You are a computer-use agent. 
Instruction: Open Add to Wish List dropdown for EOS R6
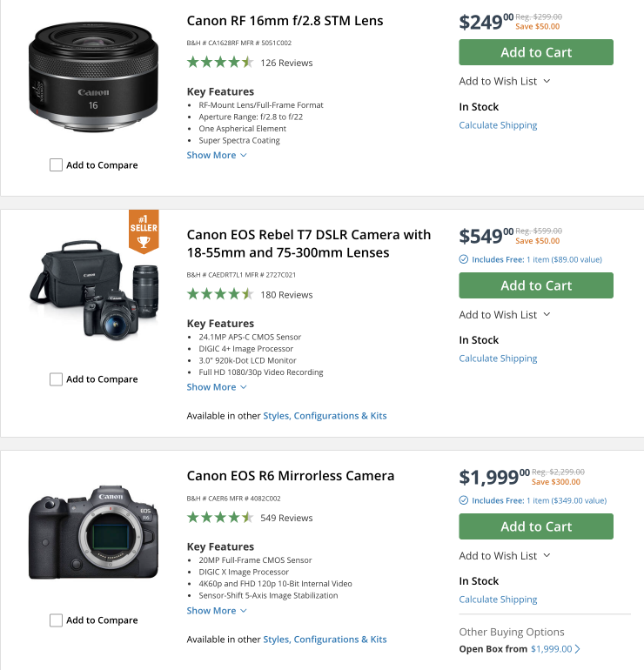[505, 556]
